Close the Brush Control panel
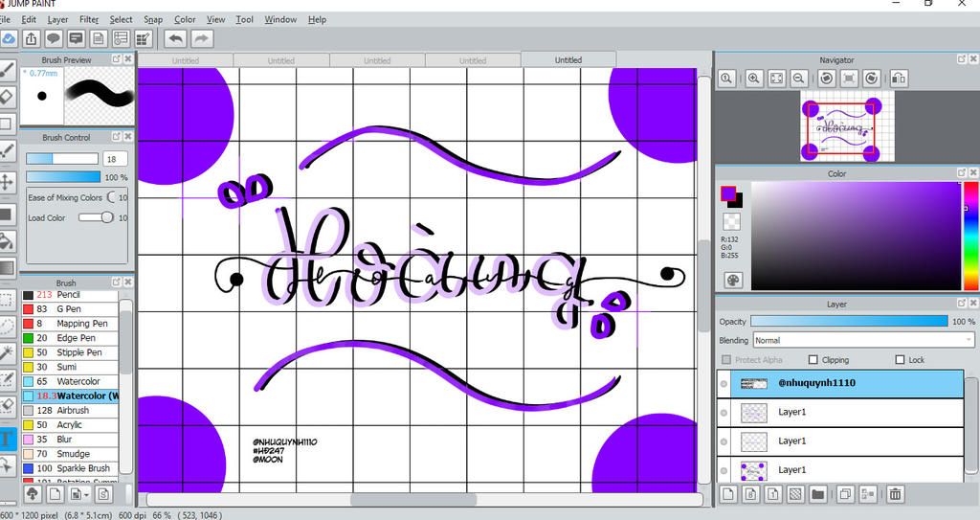The width and height of the screenshot is (980, 520). tap(128, 136)
